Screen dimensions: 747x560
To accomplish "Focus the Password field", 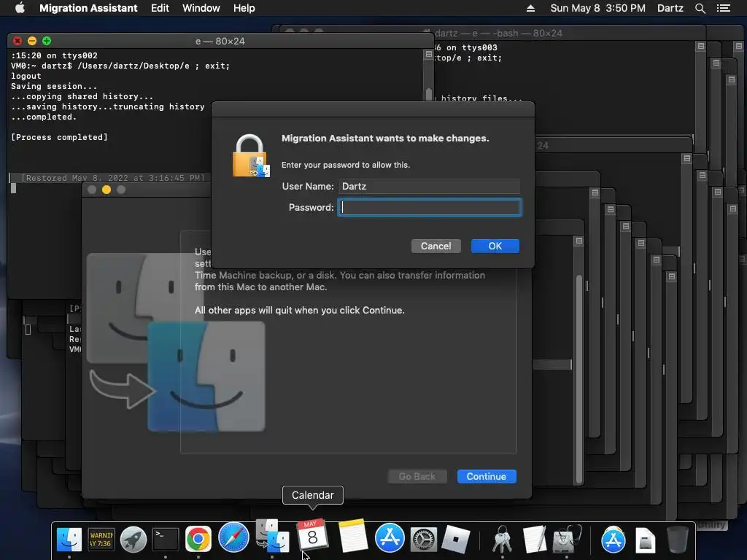I will (429, 208).
